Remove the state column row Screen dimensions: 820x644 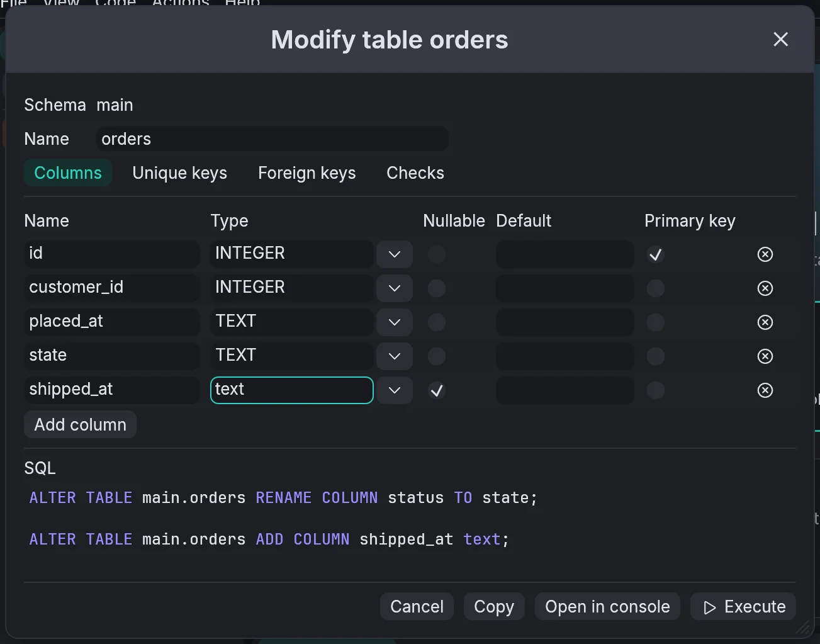coord(765,356)
